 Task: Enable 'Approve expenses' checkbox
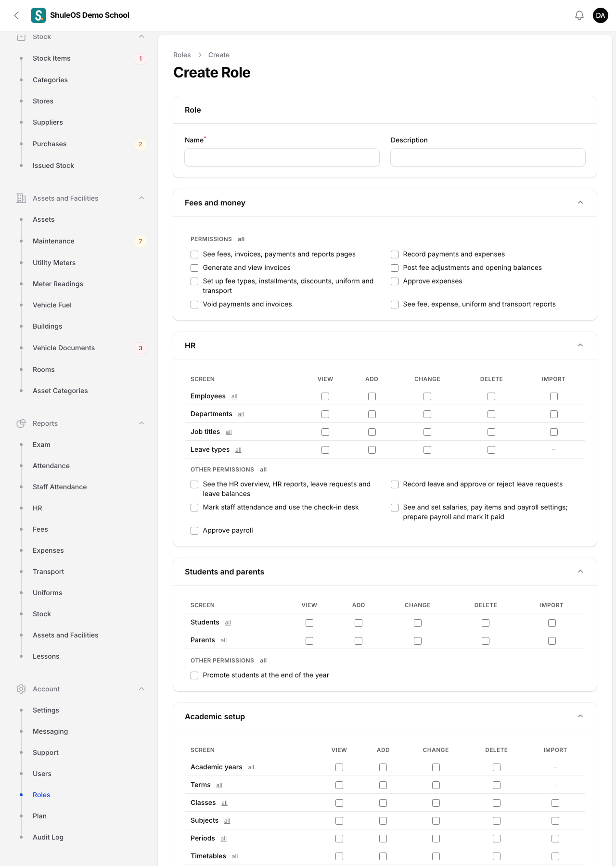point(395,281)
